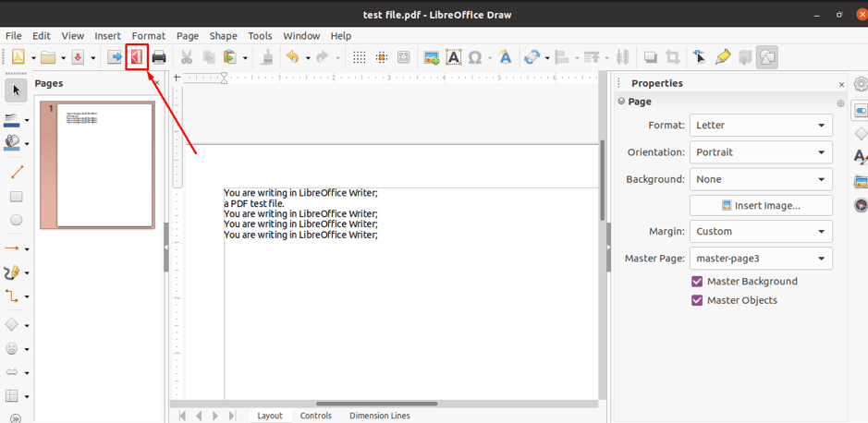868x423 pixels.
Task: Click the Fill Color bucket swatch
Action: click(x=12, y=142)
